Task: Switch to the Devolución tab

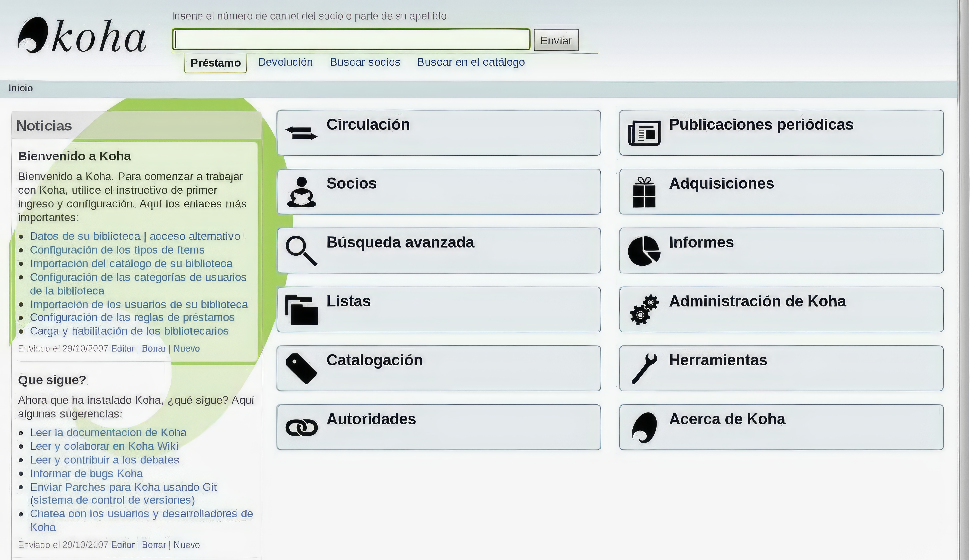Action: [x=285, y=62]
